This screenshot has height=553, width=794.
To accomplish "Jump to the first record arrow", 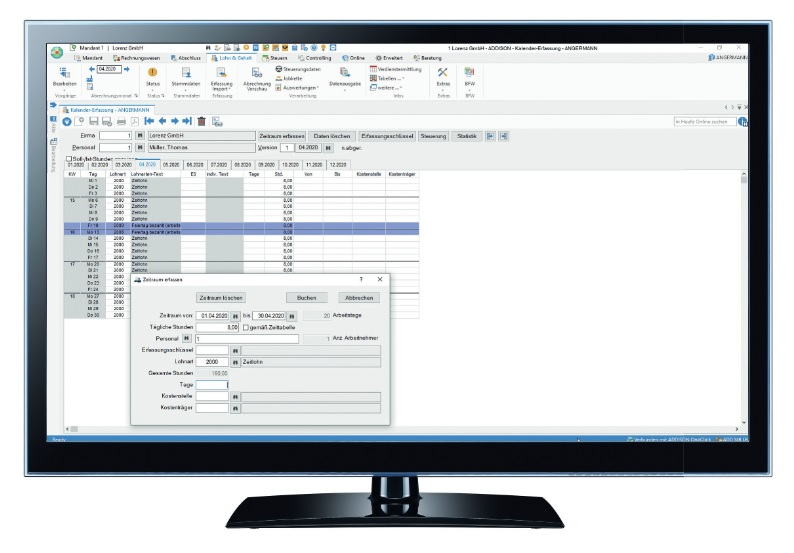I will (150, 121).
